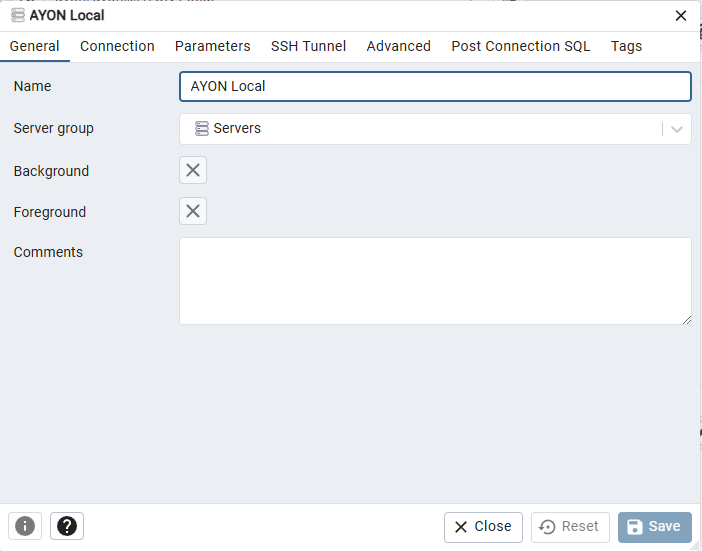Click the Close button at bottom

click(483, 527)
